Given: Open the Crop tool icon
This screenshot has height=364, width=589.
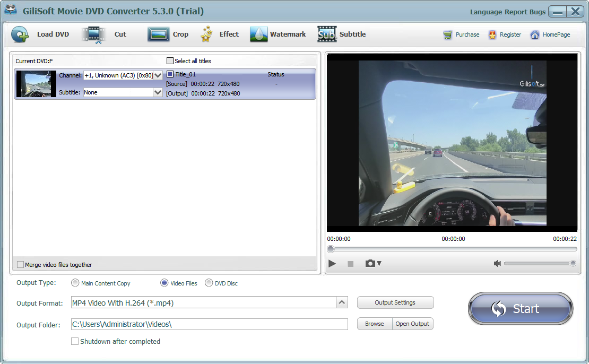Looking at the screenshot, I should tap(158, 34).
